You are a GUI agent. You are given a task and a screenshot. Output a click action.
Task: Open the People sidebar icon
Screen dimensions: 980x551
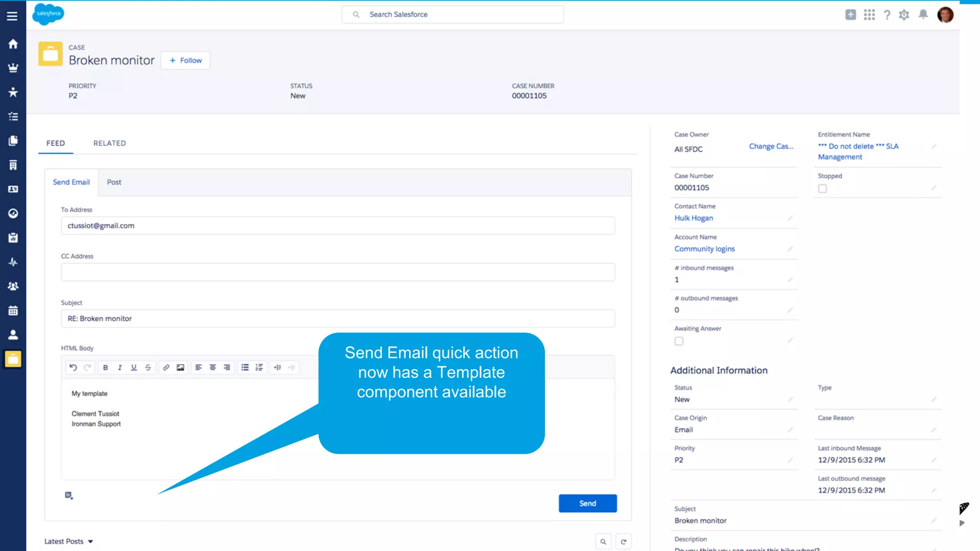point(13,335)
